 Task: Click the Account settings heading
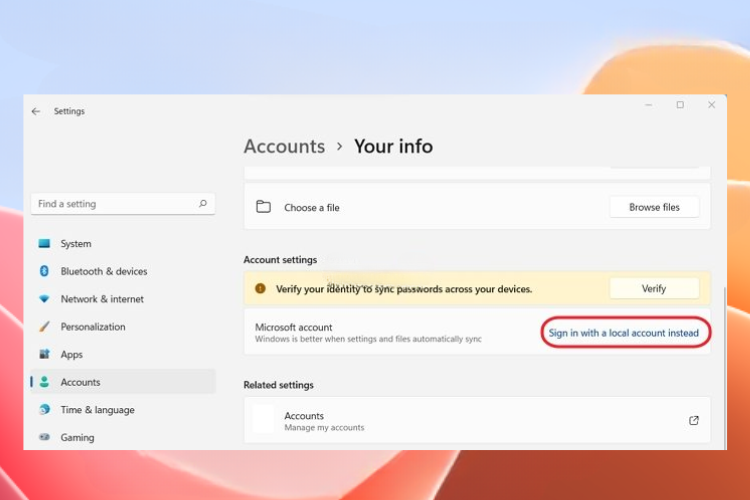(x=280, y=260)
